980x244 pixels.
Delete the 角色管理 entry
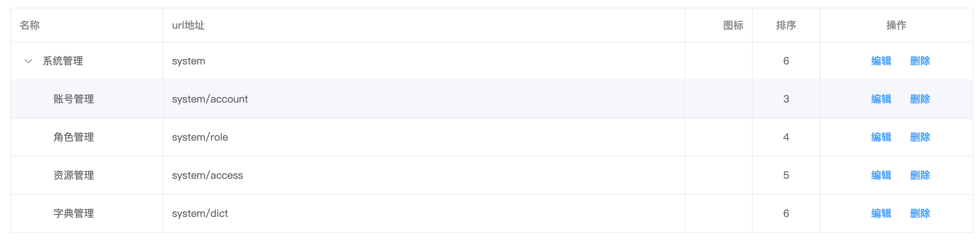point(920,137)
